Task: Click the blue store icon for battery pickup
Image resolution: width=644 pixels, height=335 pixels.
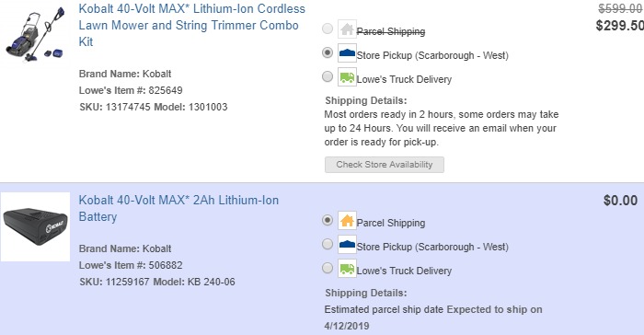Action: point(347,245)
